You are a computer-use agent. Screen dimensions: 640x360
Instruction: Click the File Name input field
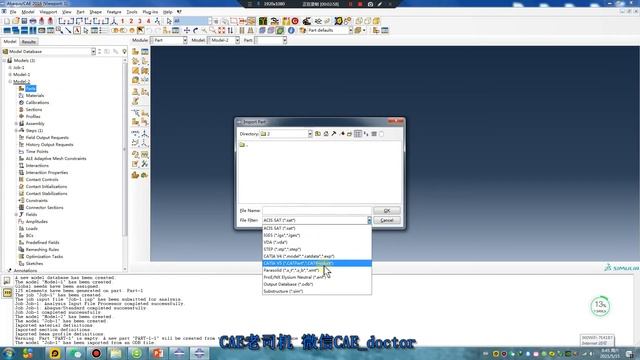pos(317,211)
